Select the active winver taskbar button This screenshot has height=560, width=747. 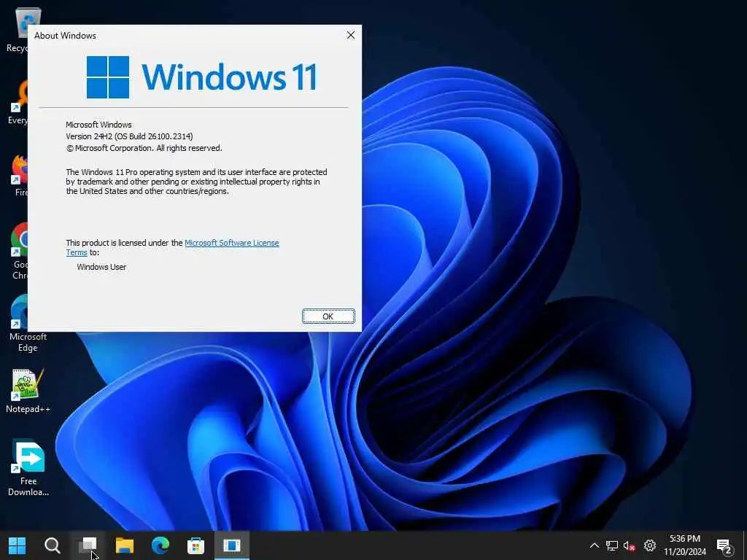(231, 545)
